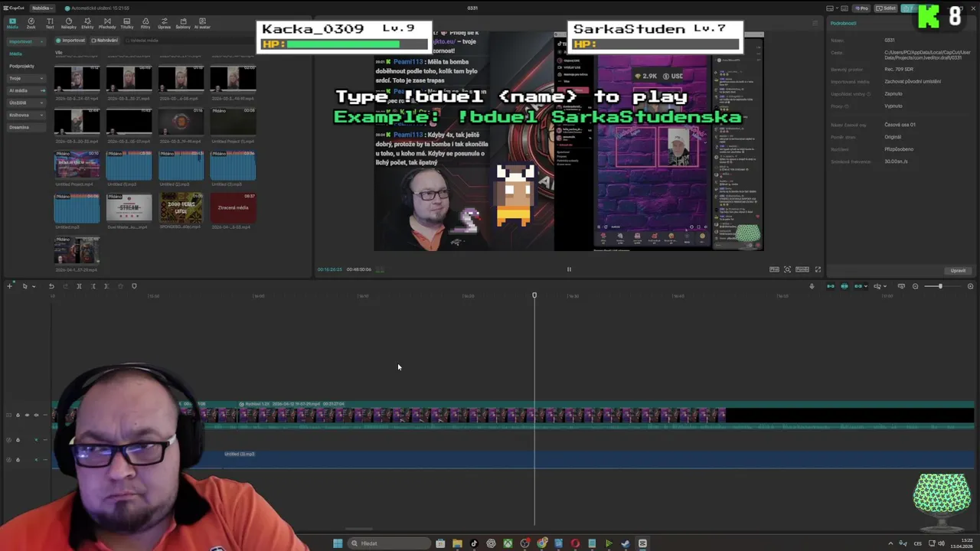This screenshot has width=980, height=551.
Task: Open the selection tool dropdown arrow
Action: click(33, 286)
